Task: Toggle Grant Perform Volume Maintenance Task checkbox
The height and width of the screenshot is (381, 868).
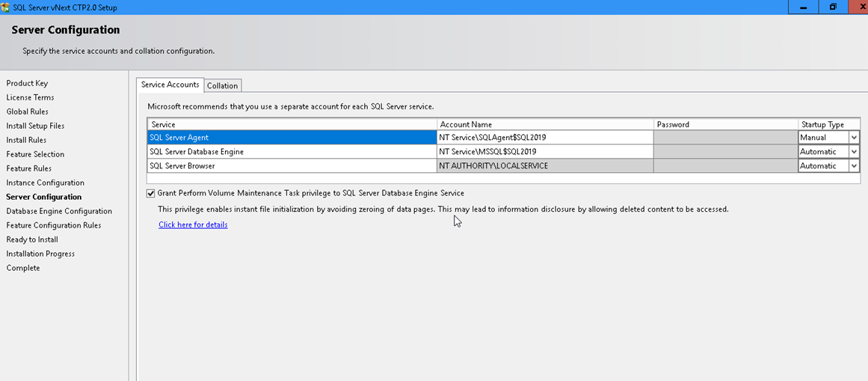Action: tap(151, 193)
